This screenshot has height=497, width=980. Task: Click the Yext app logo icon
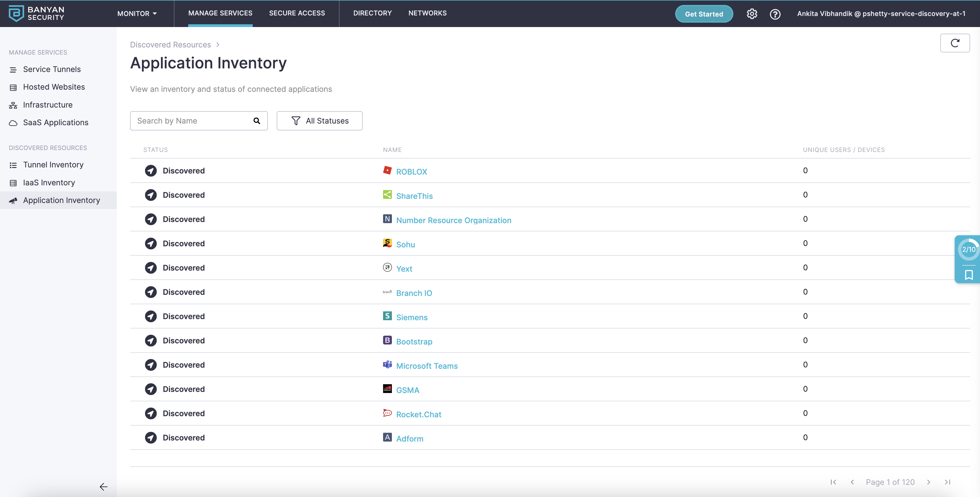pyautogui.click(x=387, y=267)
